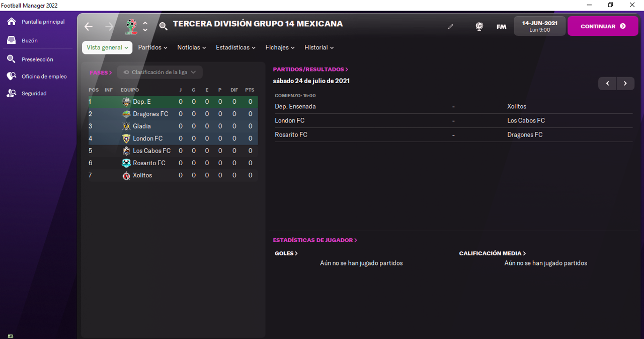Select the down chevron beside league logo
The image size is (644, 339).
(x=145, y=30)
